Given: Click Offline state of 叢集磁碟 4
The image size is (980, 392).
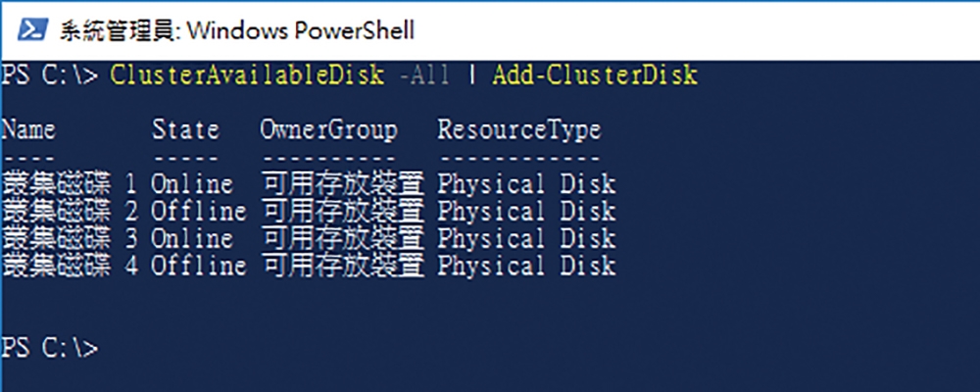Looking at the screenshot, I should click(199, 267).
